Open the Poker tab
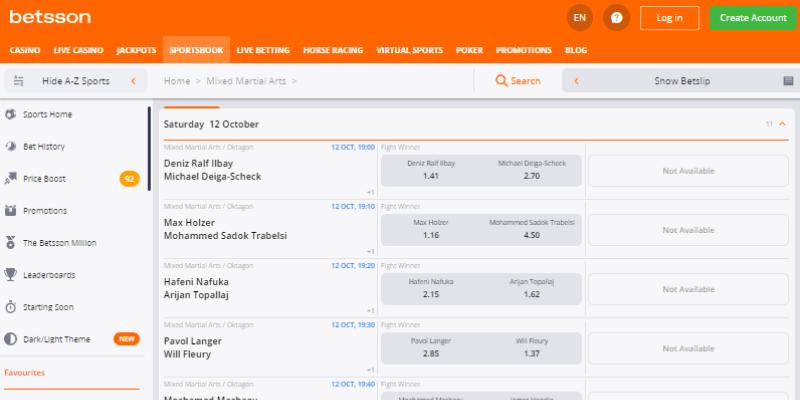The height and width of the screenshot is (400, 800). coord(469,50)
